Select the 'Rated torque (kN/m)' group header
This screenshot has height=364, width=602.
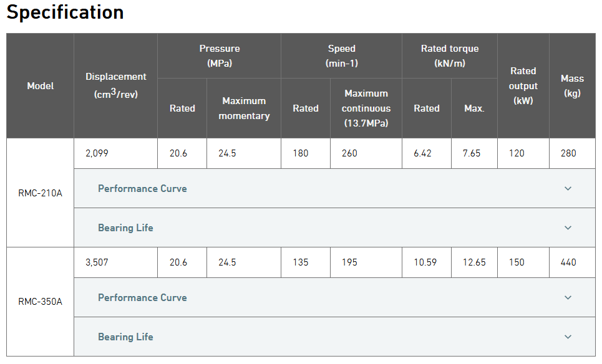[450, 55]
